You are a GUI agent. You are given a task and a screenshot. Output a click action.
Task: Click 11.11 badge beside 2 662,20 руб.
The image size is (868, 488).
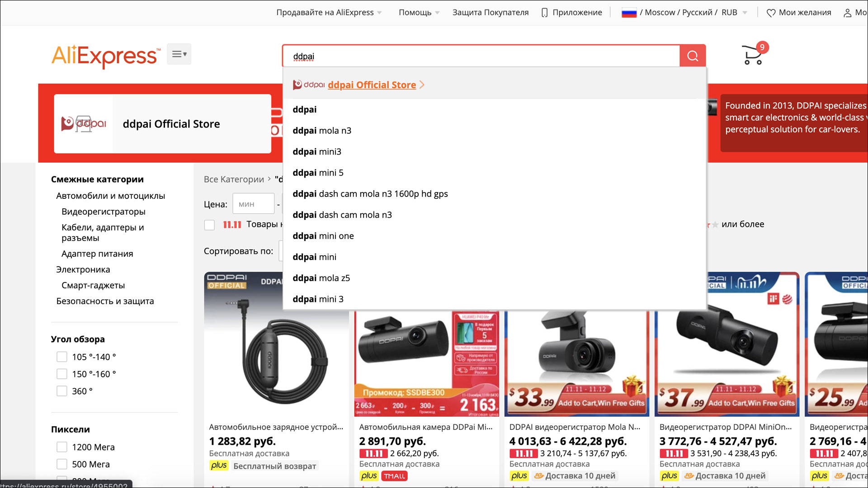pyautogui.click(x=373, y=453)
